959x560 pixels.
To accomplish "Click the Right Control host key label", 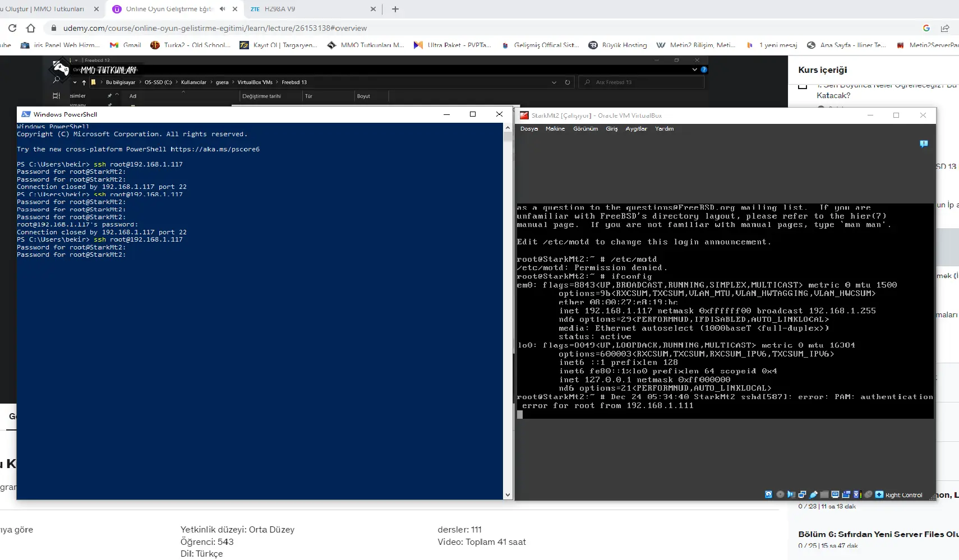I will (x=903, y=495).
